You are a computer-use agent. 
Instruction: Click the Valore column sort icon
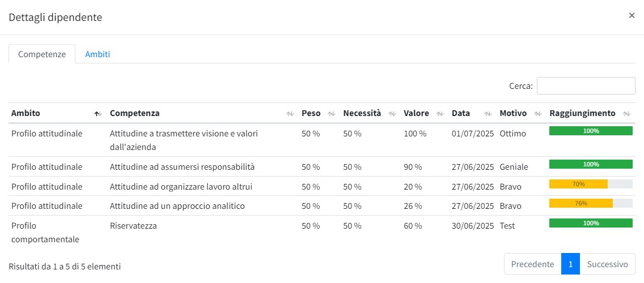click(x=440, y=114)
